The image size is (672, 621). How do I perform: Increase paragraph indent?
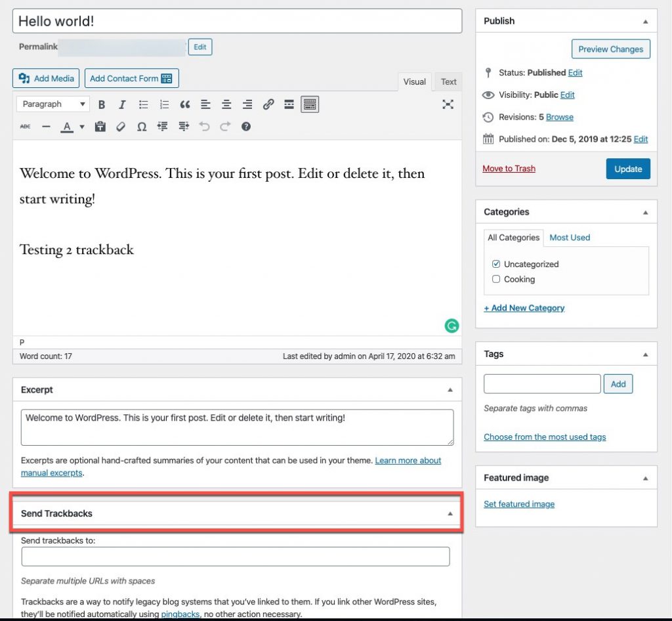pos(184,127)
